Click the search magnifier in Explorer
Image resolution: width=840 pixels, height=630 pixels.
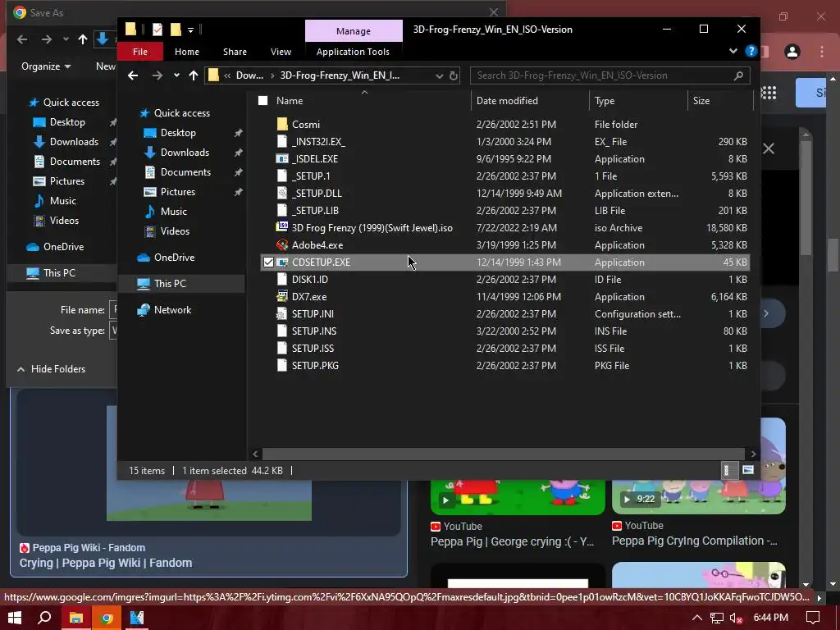point(739,75)
